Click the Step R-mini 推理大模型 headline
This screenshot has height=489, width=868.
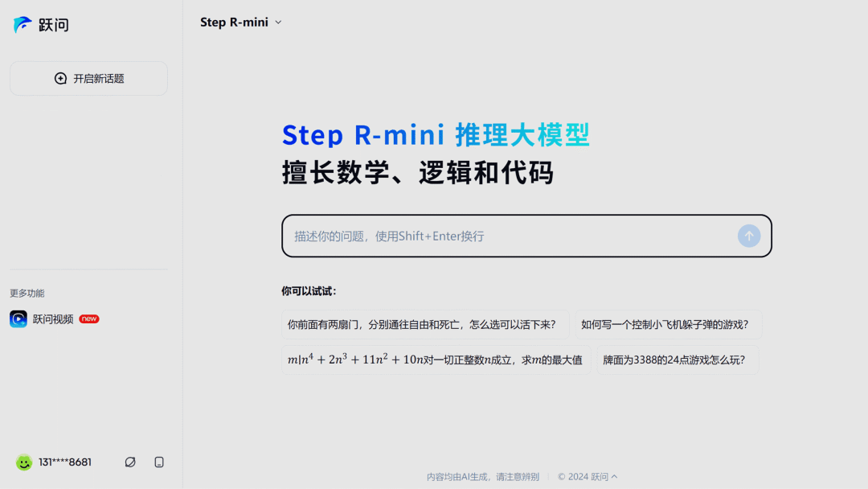pos(436,134)
